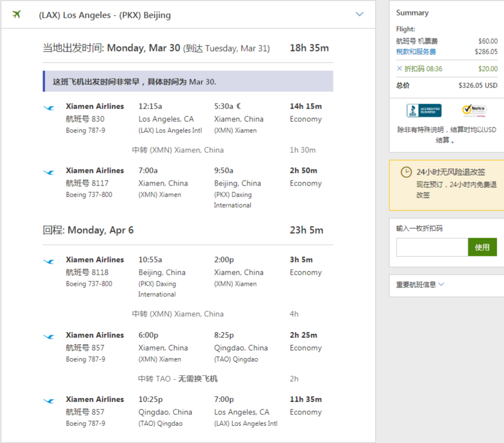Click the 23h 5m return duration
Screen dimensions: 504x443
tap(306, 230)
